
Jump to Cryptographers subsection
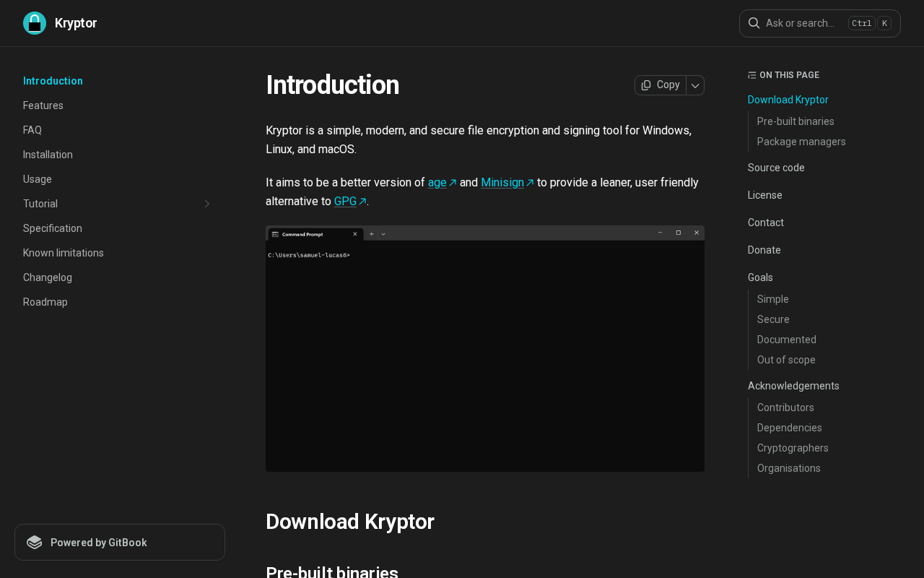[x=793, y=448]
